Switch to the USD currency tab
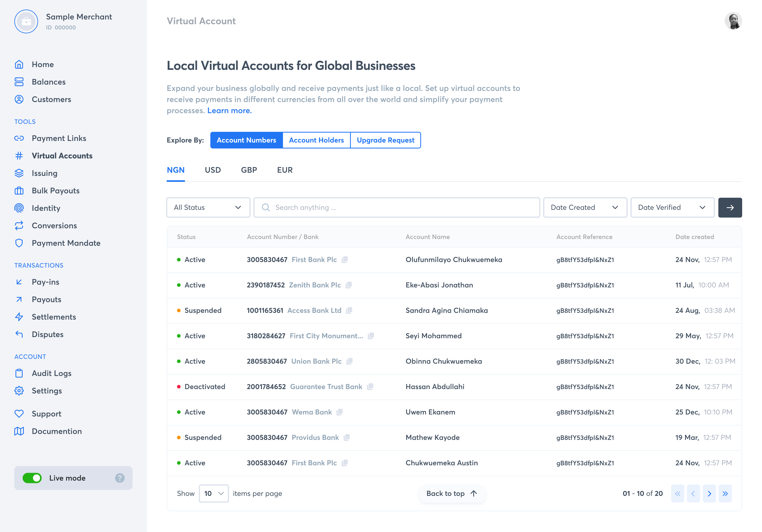The height and width of the screenshot is (532, 762). click(213, 170)
